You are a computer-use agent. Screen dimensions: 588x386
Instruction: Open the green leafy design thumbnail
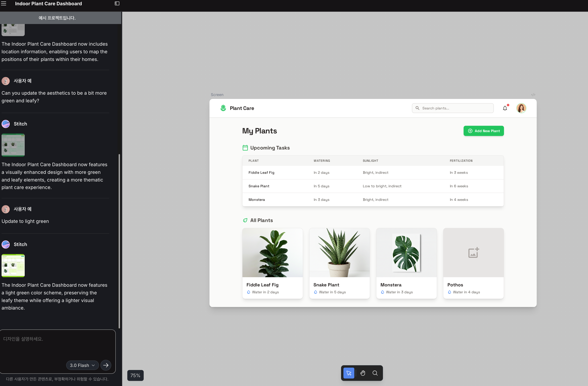pos(13,145)
